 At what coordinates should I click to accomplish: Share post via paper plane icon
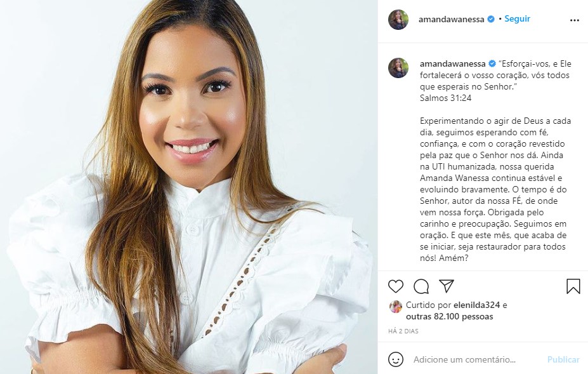pos(447,286)
